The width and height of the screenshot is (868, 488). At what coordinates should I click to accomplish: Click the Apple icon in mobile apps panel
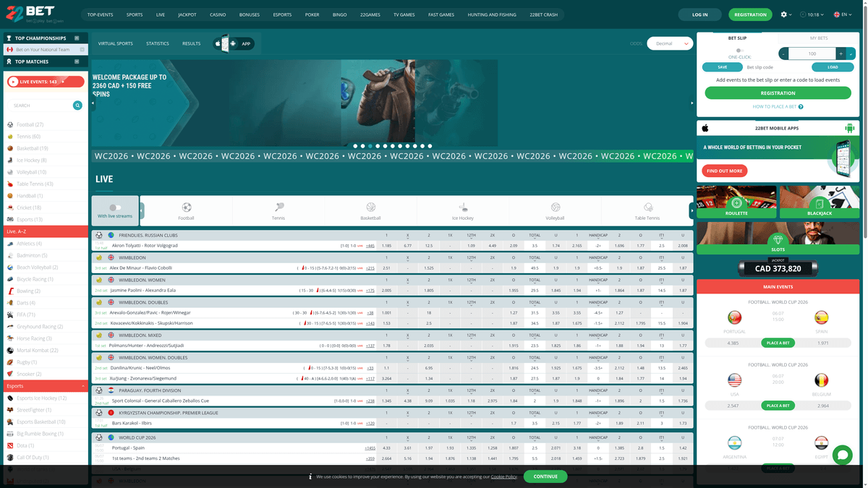[705, 128]
